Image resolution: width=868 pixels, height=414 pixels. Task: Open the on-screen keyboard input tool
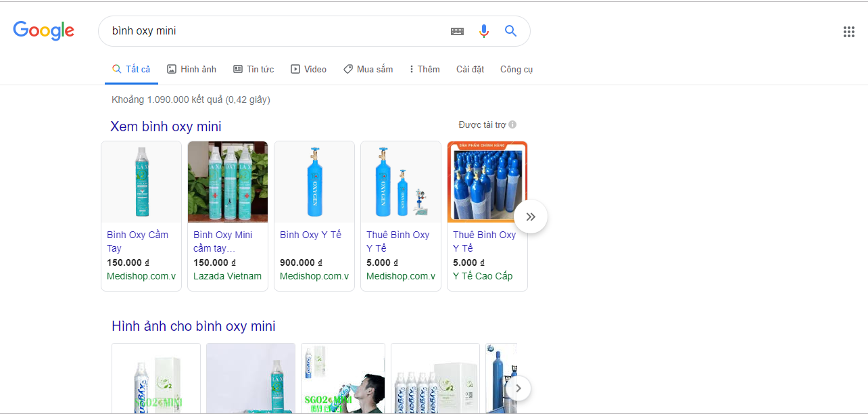[x=457, y=31]
